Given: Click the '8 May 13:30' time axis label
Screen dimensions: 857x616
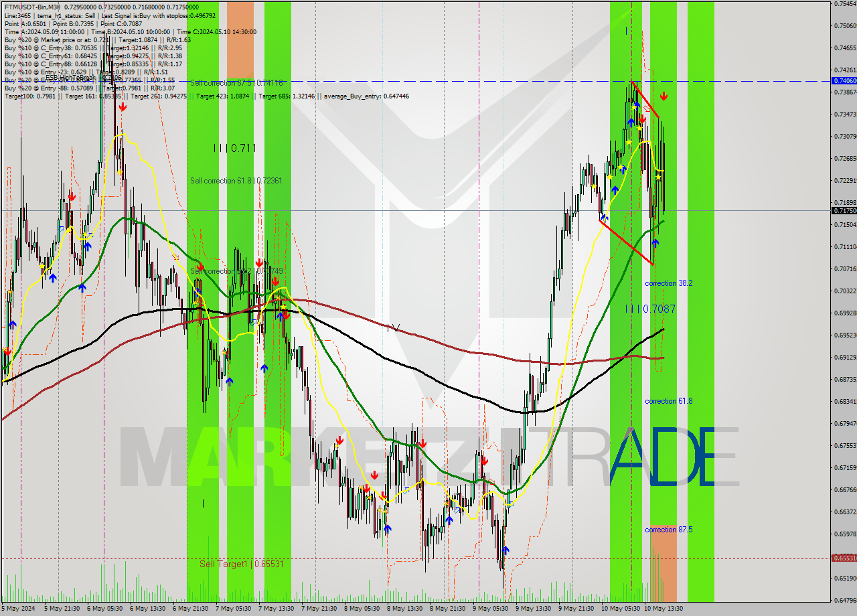Looking at the screenshot, I should (x=405, y=609).
